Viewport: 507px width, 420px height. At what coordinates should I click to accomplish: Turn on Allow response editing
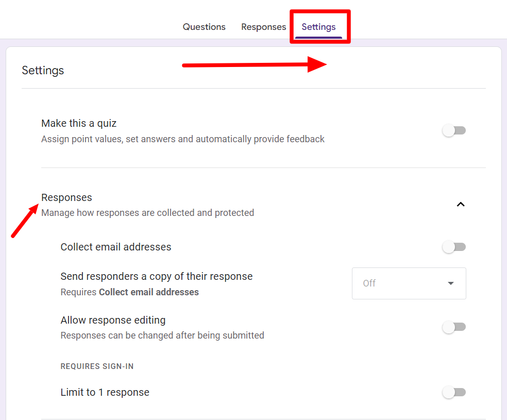pyautogui.click(x=454, y=327)
